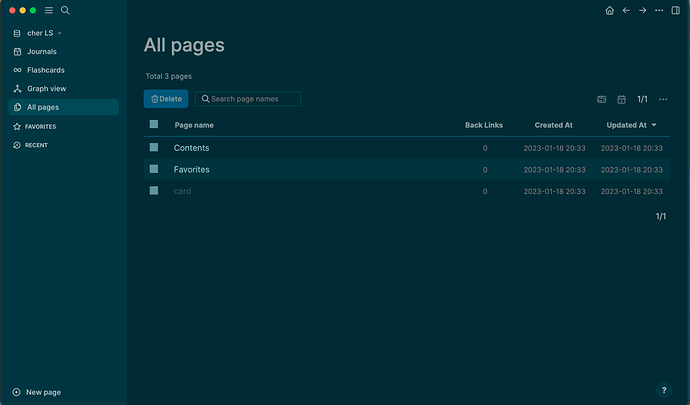
Task: Select All pages in the sidebar
Action: (x=64, y=107)
